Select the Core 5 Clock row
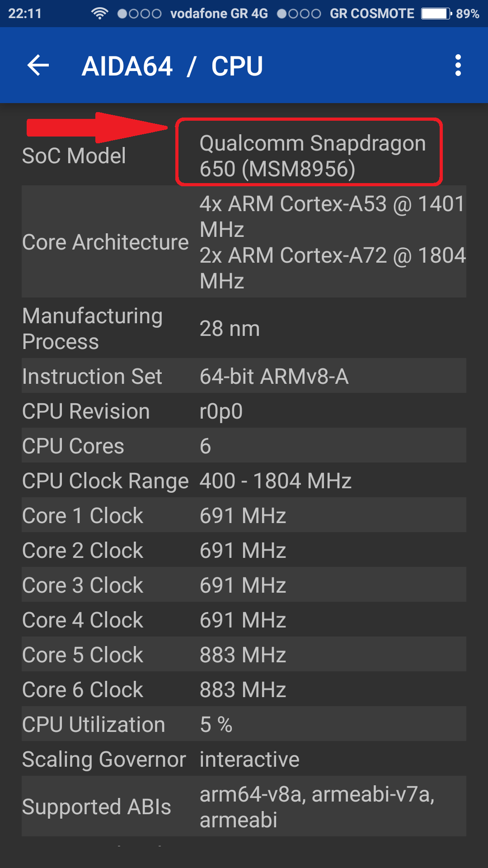 (x=244, y=655)
